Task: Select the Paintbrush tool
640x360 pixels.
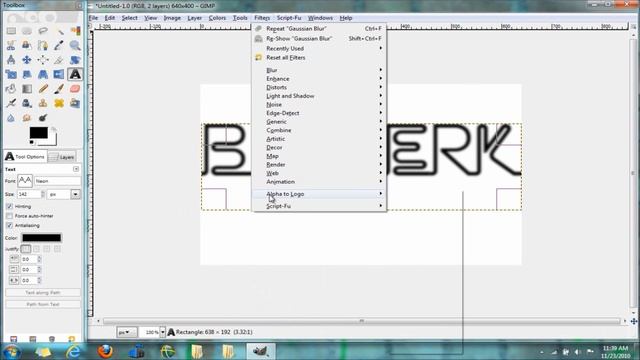Action: [x=59, y=89]
